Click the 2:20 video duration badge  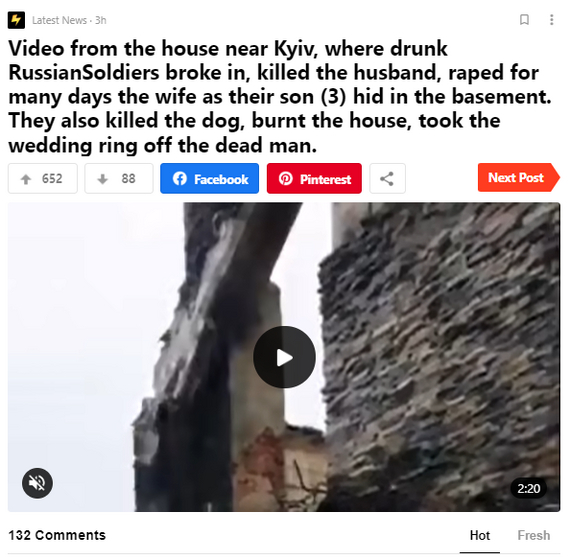pos(529,489)
